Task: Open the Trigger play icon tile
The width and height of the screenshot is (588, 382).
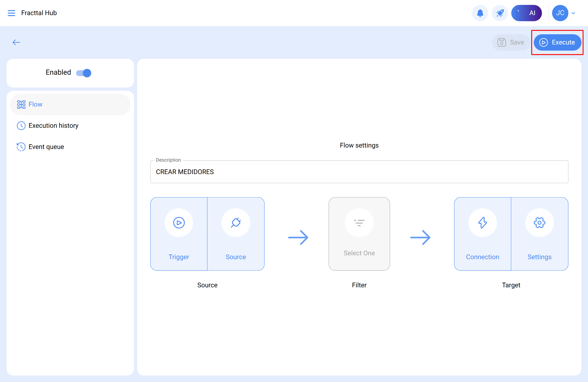Action: click(x=179, y=234)
